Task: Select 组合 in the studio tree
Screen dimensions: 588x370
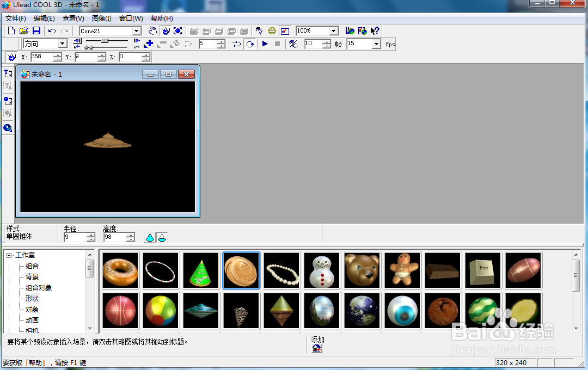Action: (32, 266)
